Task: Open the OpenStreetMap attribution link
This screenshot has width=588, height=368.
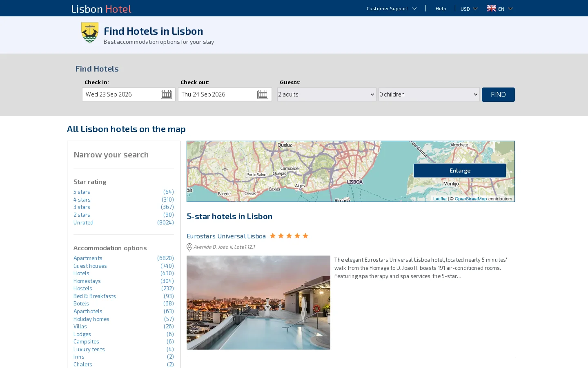Action: pyautogui.click(x=471, y=199)
